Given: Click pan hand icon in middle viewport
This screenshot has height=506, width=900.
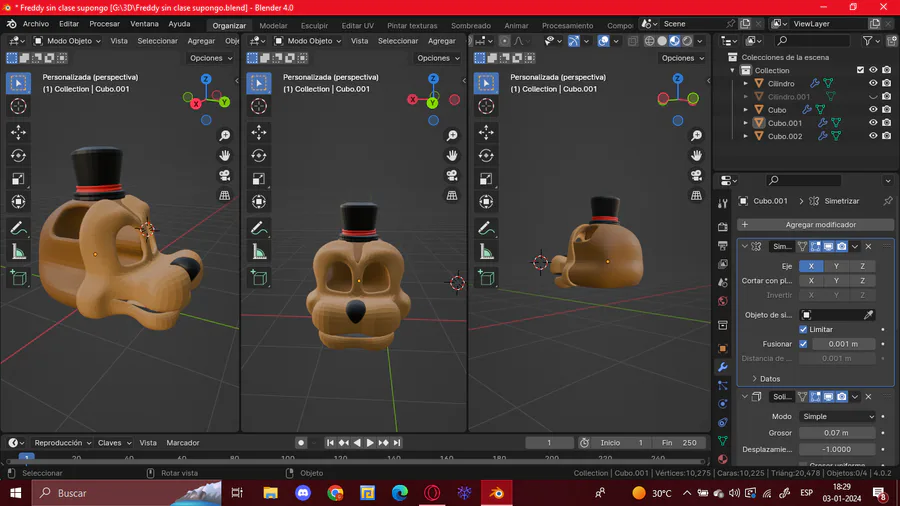Looking at the screenshot, I should 452,155.
